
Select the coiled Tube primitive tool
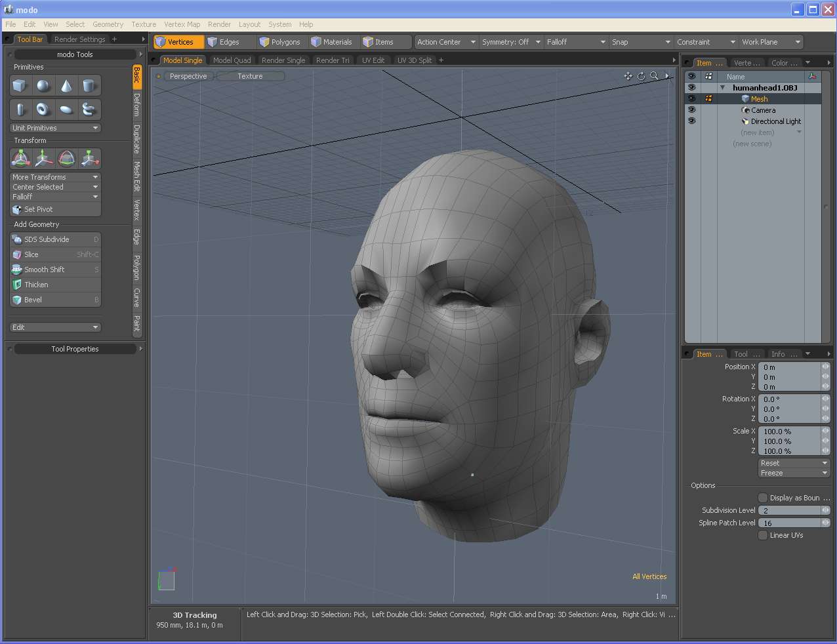(x=89, y=109)
